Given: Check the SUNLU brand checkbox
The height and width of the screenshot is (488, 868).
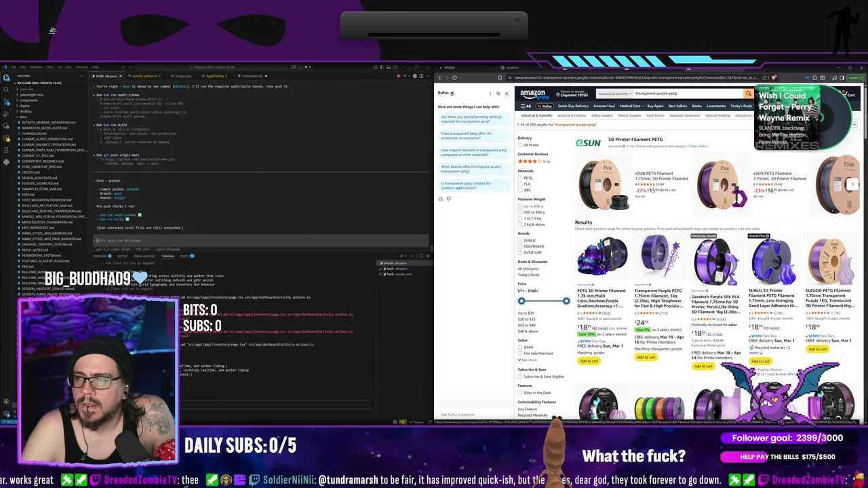Looking at the screenshot, I should pos(520,241).
